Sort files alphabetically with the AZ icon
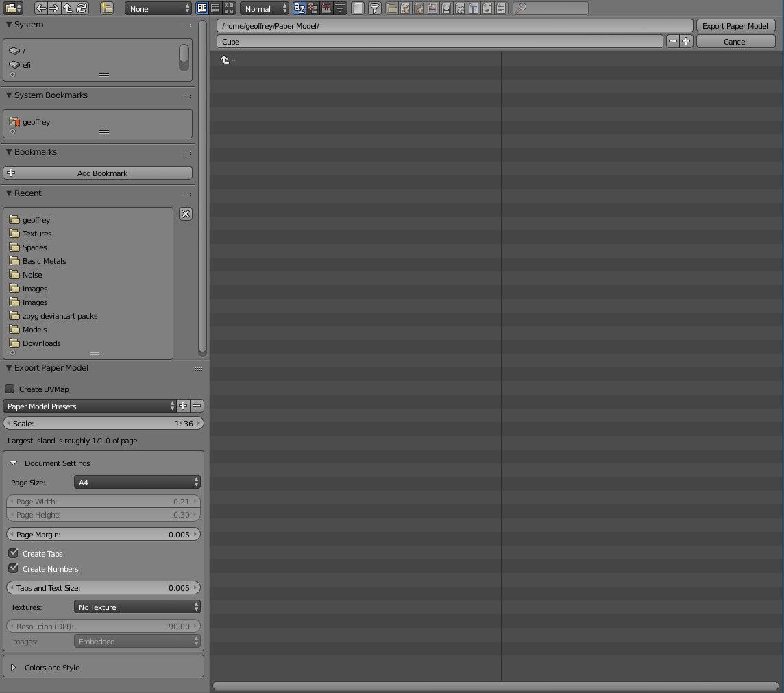The image size is (784, 693). point(299,8)
